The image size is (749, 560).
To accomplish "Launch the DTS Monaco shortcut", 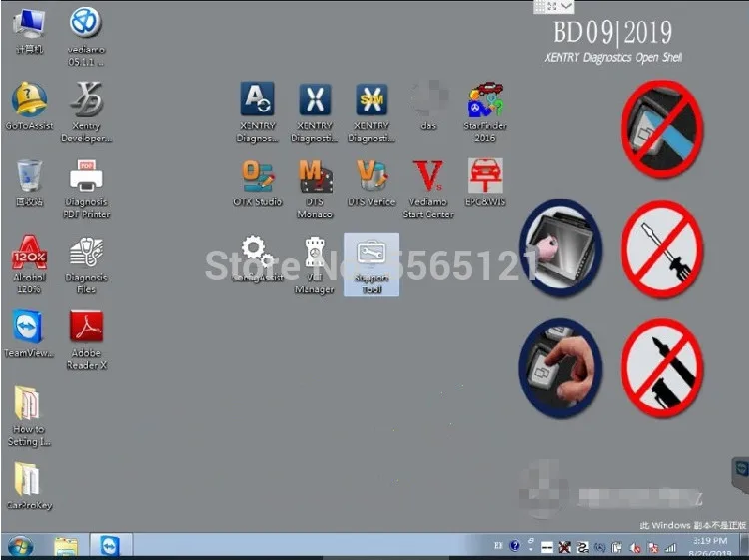I will tap(315, 188).
